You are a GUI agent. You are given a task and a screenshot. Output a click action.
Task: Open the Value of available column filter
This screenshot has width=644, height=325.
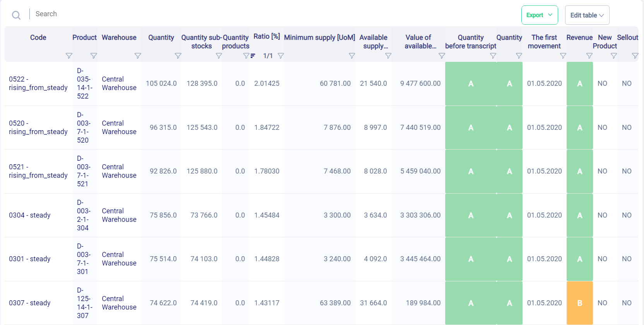point(442,56)
